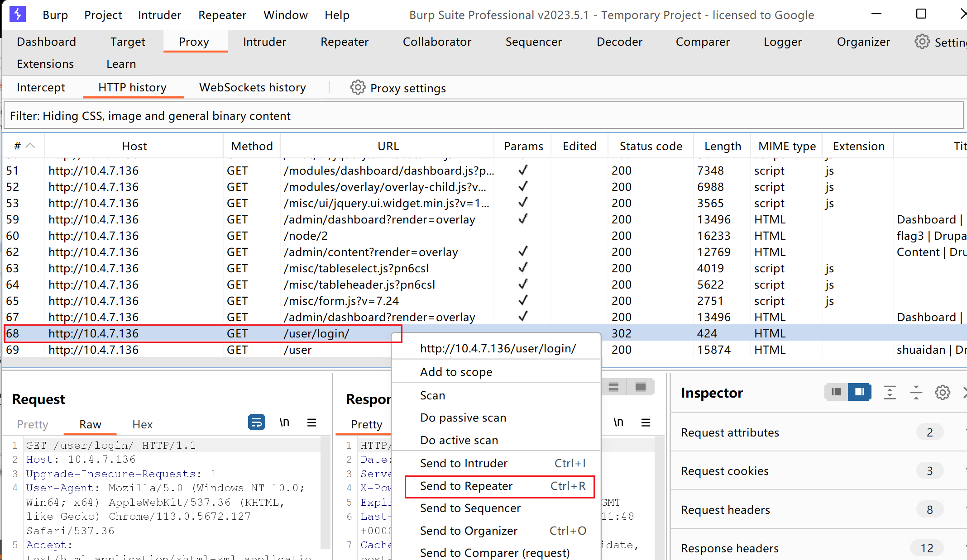967x560 pixels.
Task: Choose Do passive scan
Action: [496, 418]
